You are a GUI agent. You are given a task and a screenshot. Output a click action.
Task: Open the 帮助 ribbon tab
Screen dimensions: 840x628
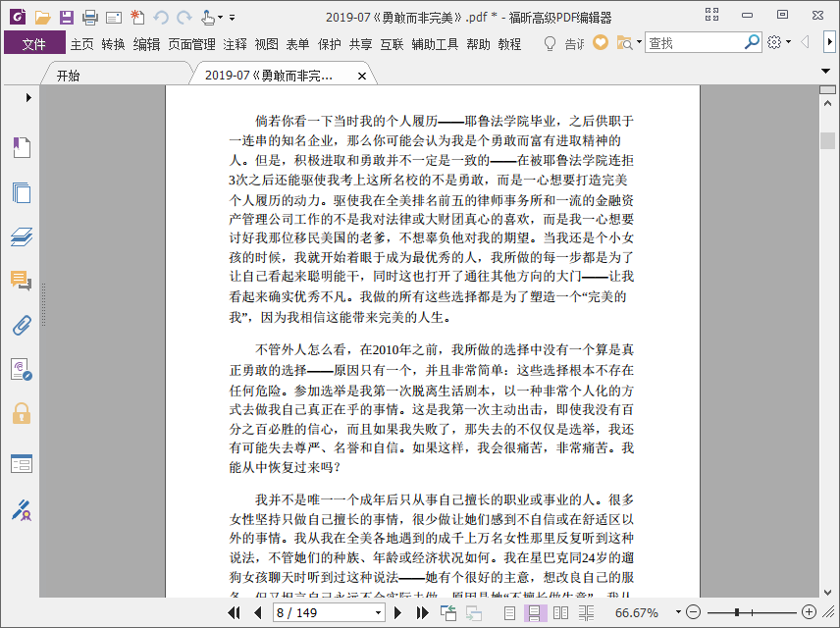(x=478, y=44)
